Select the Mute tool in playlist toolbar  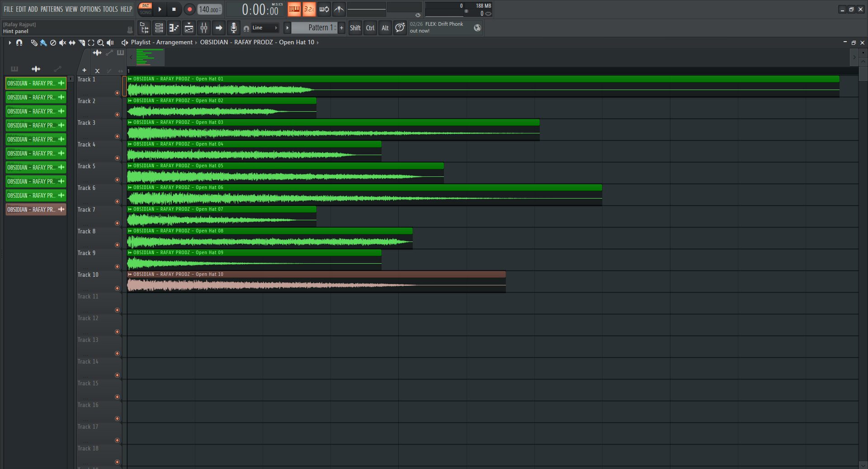pos(62,43)
